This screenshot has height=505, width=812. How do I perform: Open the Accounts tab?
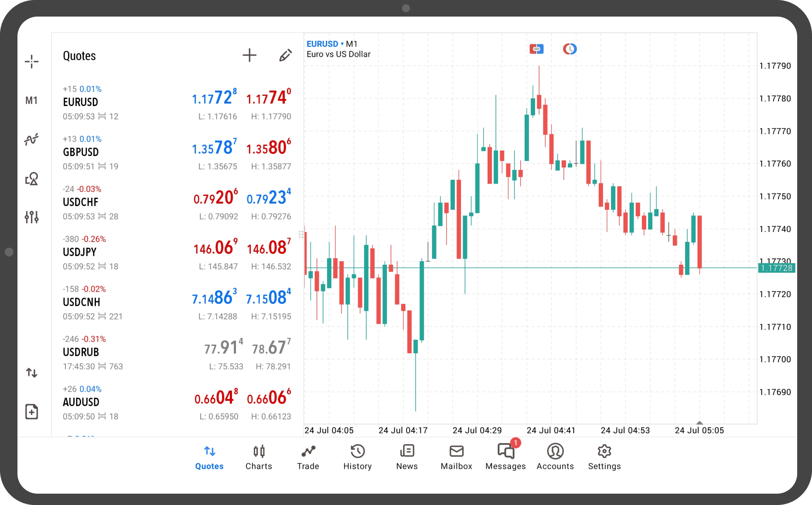click(555, 457)
